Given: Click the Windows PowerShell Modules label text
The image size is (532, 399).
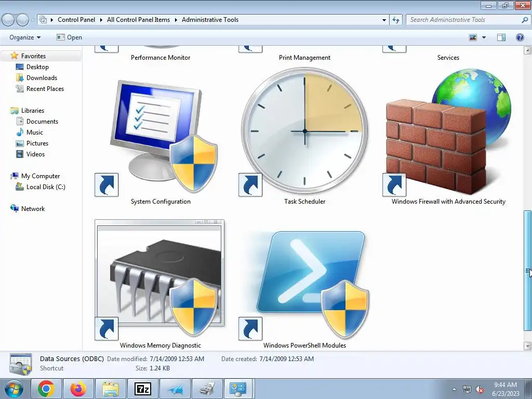Looking at the screenshot, I should (304, 345).
